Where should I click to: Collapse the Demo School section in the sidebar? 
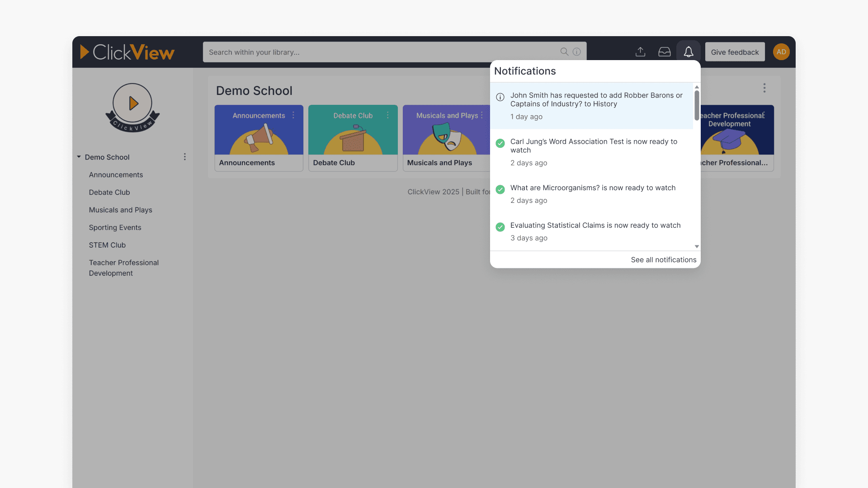pos(78,157)
